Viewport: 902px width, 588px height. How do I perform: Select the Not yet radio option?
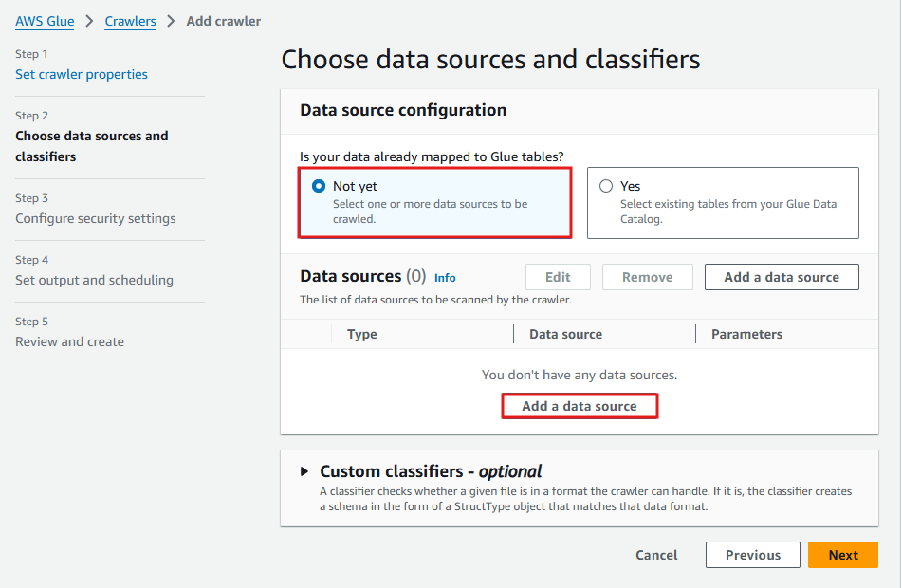(319, 187)
